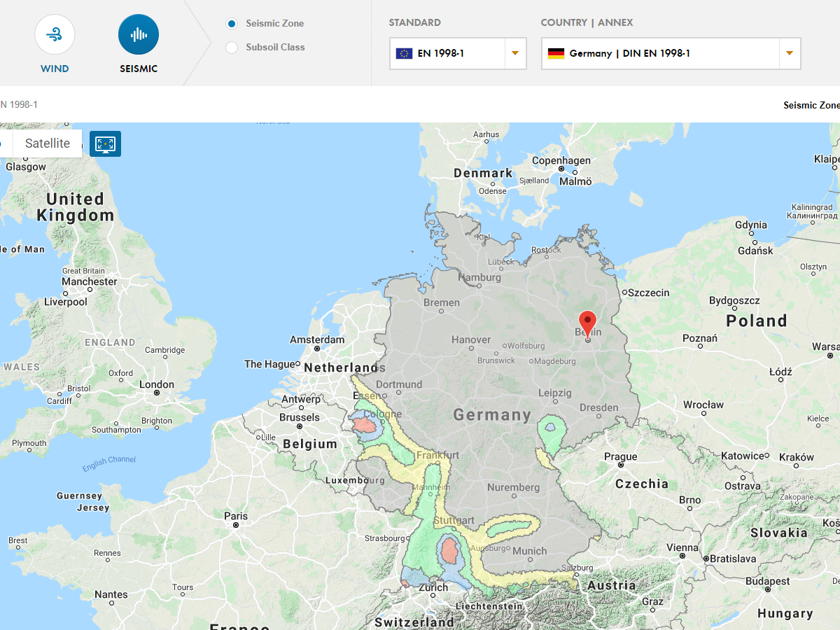Toggle Satellite map view
This screenshot has height=630, width=840.
pos(47,143)
